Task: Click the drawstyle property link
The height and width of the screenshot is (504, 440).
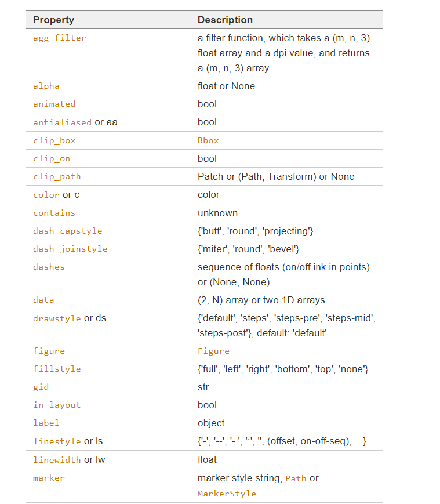Action: [x=57, y=318]
